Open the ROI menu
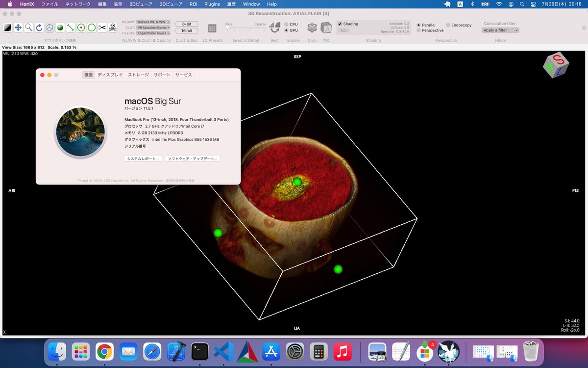The image size is (588, 368). click(x=194, y=4)
